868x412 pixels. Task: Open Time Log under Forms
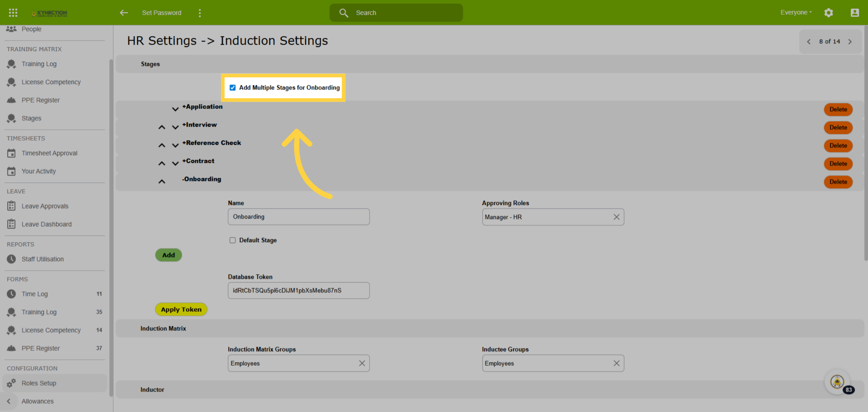pyautogui.click(x=35, y=294)
